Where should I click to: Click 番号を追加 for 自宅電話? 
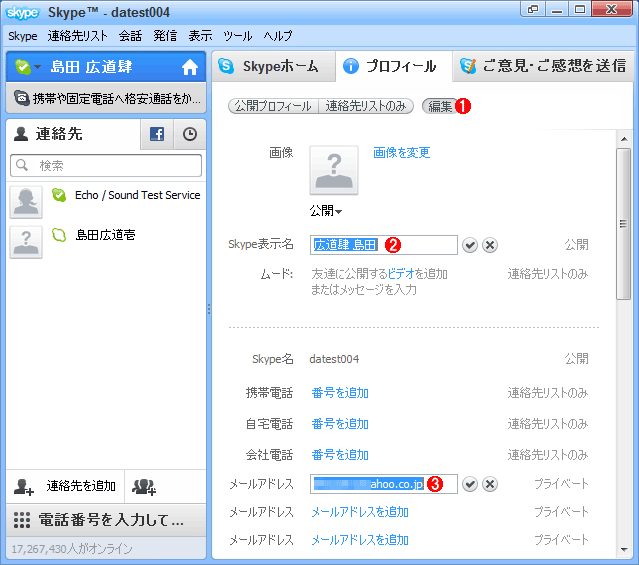[340, 424]
